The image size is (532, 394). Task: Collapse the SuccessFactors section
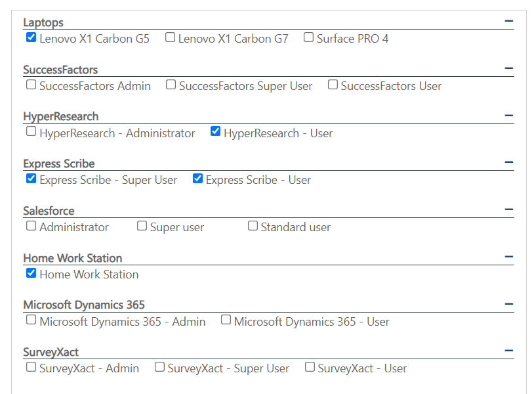click(x=508, y=69)
